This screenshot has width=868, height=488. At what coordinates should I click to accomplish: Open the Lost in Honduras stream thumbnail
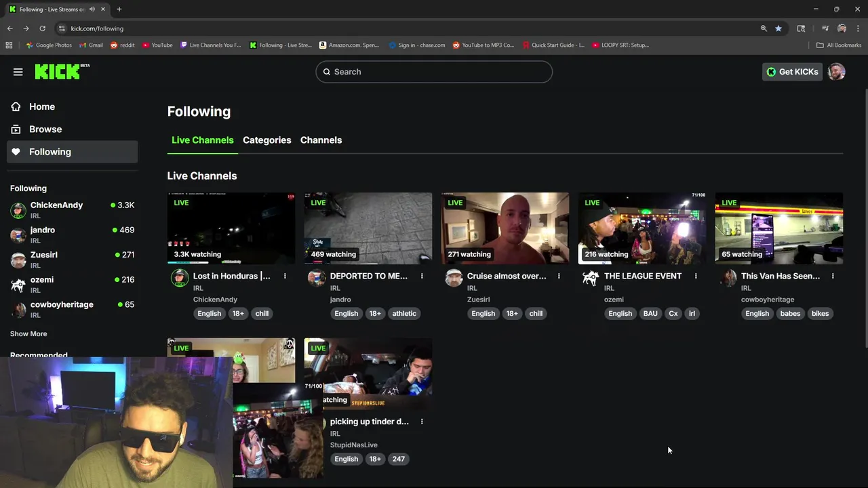(231, 228)
